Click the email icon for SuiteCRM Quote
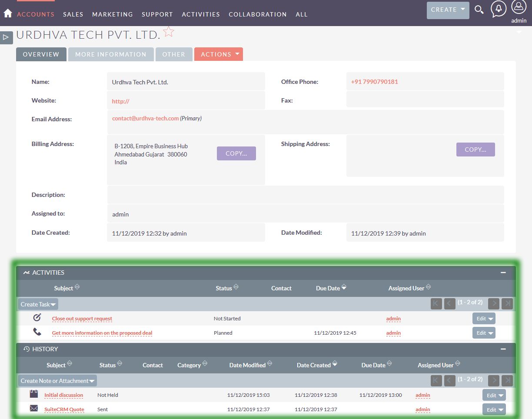This screenshot has width=532, height=419. [34, 409]
